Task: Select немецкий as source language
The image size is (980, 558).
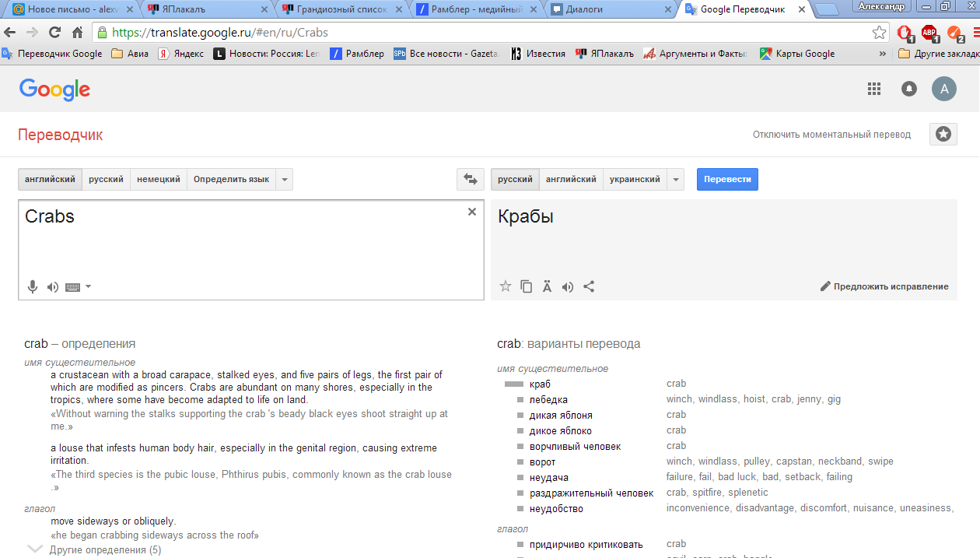Action: pos(159,179)
